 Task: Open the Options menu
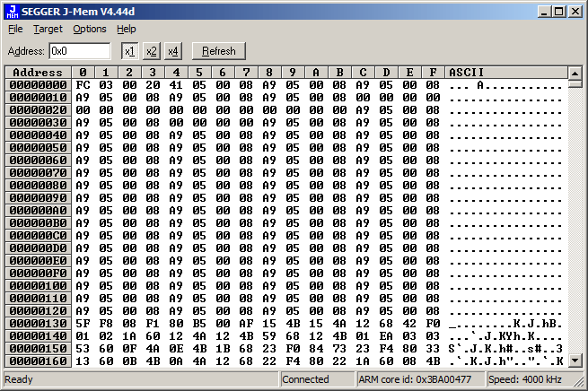pyautogui.click(x=90, y=29)
